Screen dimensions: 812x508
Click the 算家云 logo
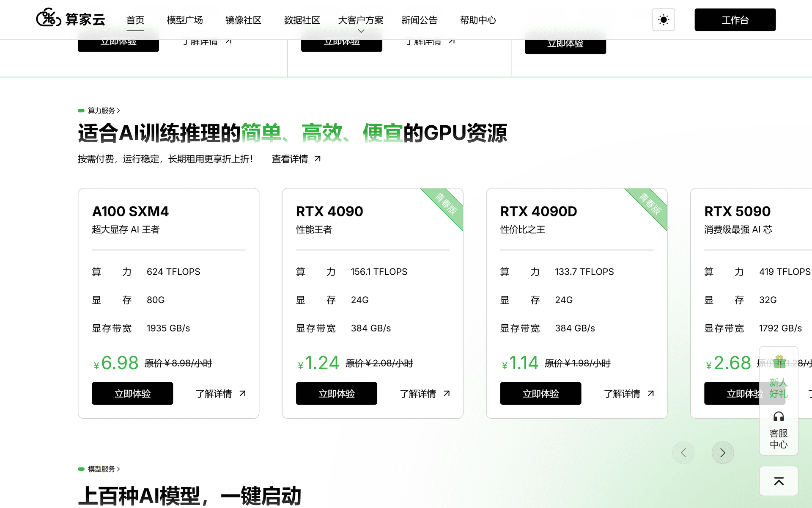(x=71, y=18)
